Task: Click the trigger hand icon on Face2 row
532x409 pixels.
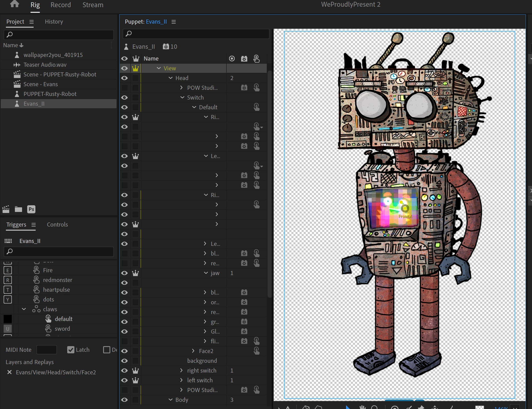Action: pyautogui.click(x=256, y=351)
